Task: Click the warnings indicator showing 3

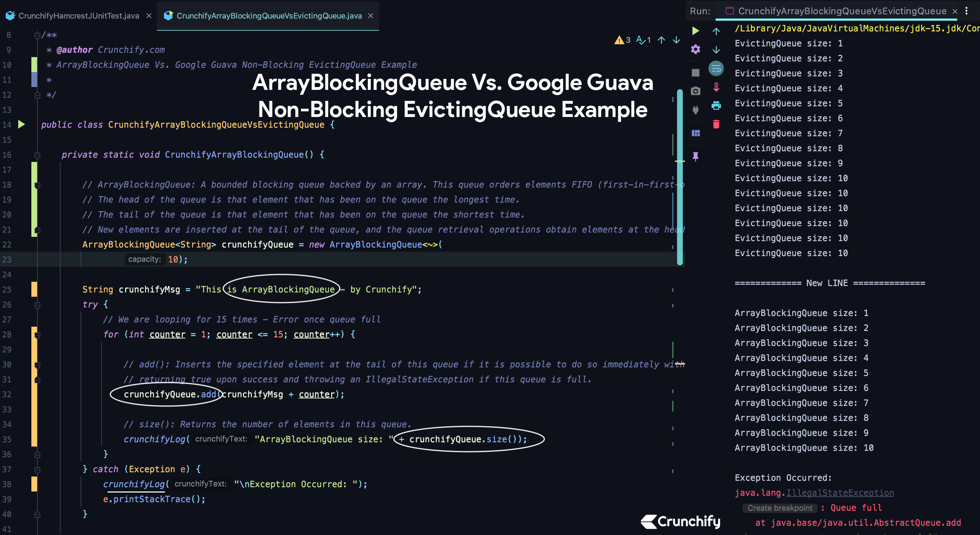Action: pos(623,40)
